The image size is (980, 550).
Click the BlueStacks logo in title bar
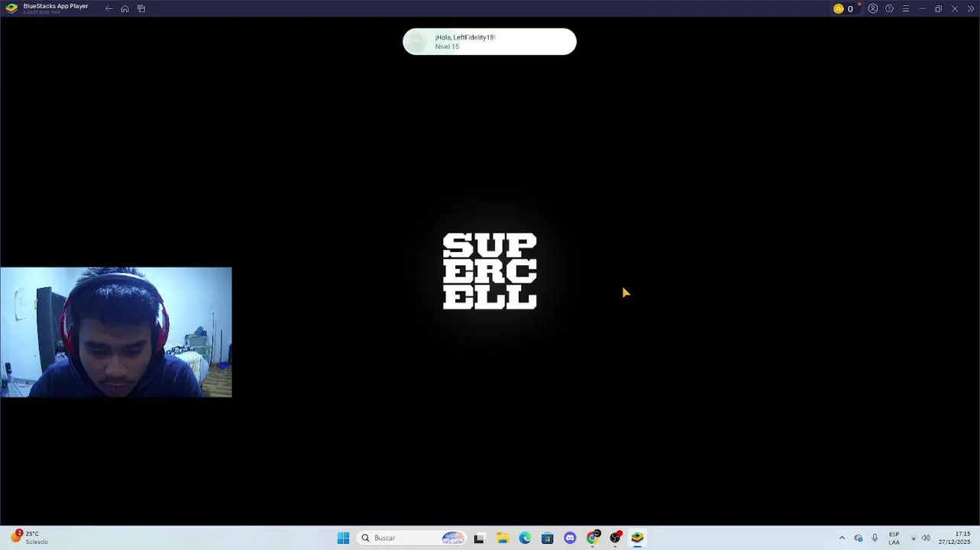[x=11, y=8]
